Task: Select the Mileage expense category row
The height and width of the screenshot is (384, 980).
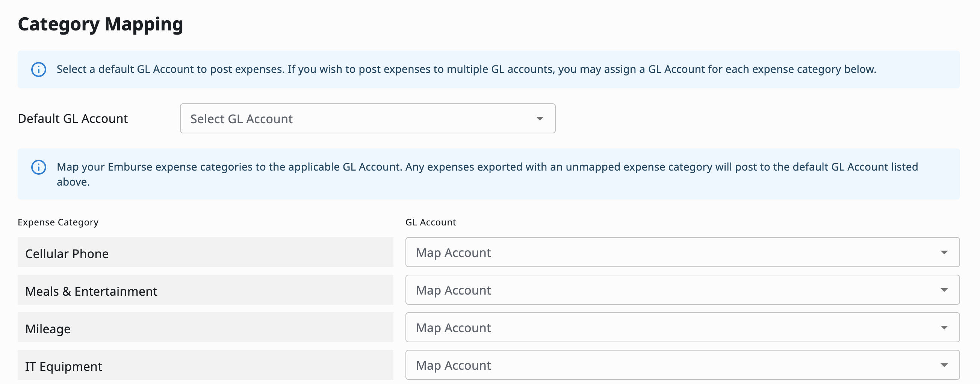Action: click(206, 328)
